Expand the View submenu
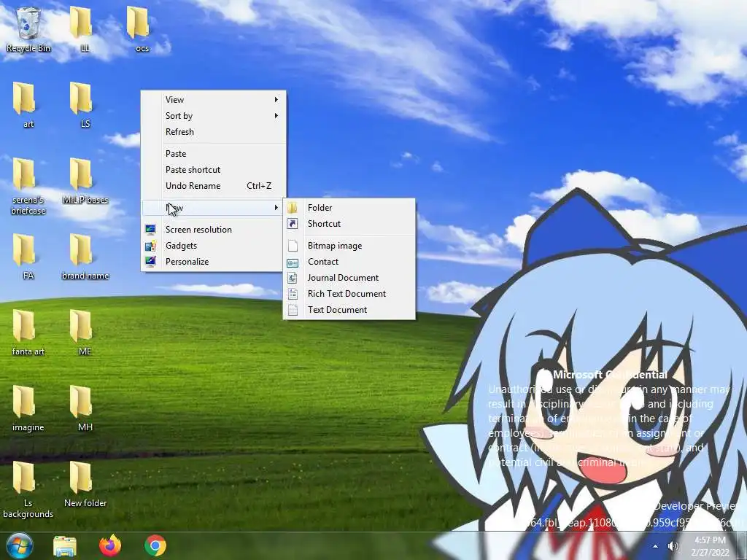747x560 pixels. point(214,99)
